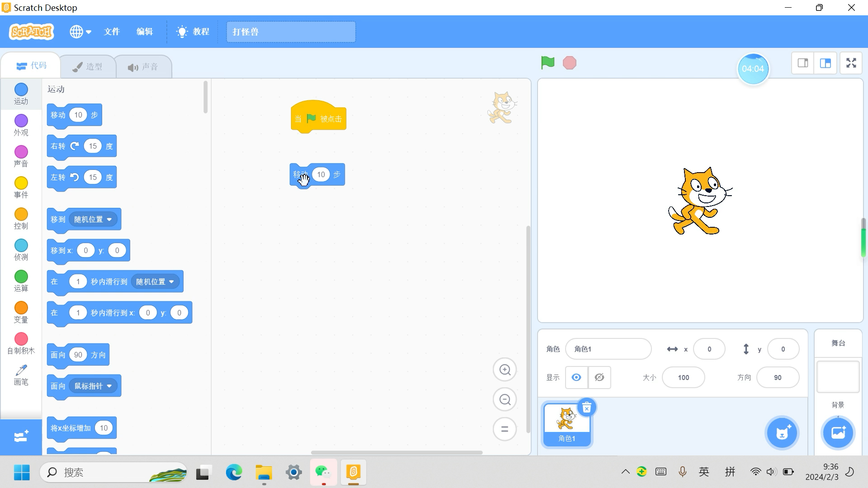Click the taskbar search box
The height and width of the screenshot is (488, 868).
tap(114, 473)
